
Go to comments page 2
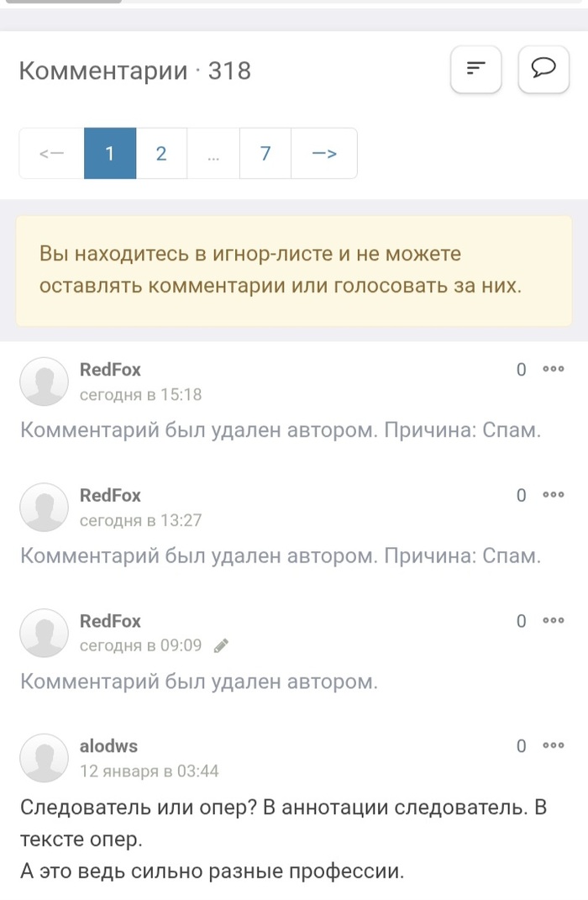point(161,153)
